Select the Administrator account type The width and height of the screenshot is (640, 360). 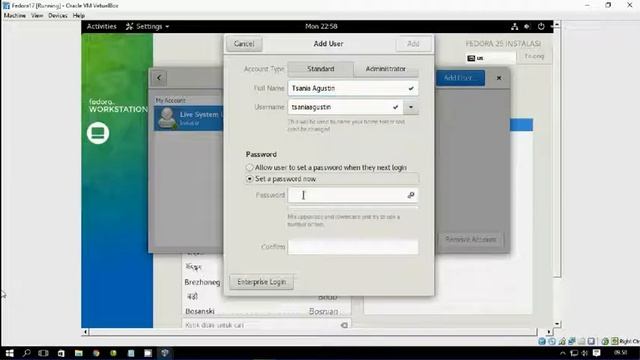(x=386, y=69)
